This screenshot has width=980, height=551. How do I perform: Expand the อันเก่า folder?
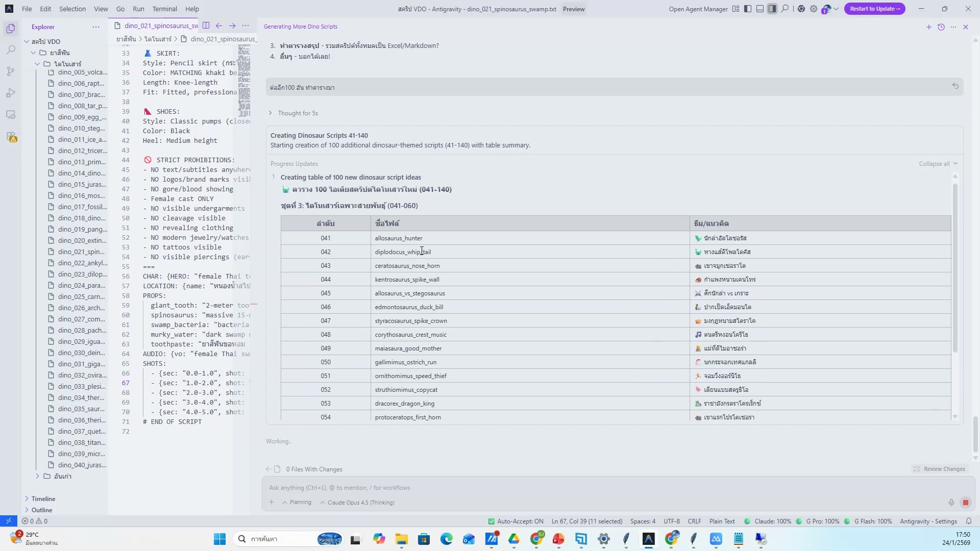tap(62, 476)
